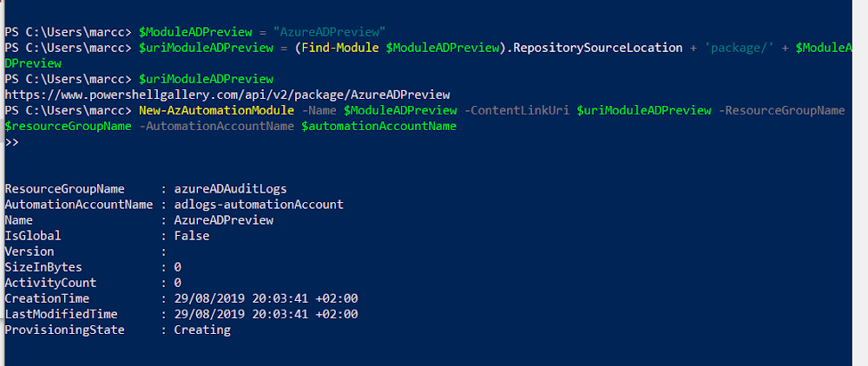Click the >> continuation prompt
This screenshot has height=366, width=868.
tap(11, 142)
